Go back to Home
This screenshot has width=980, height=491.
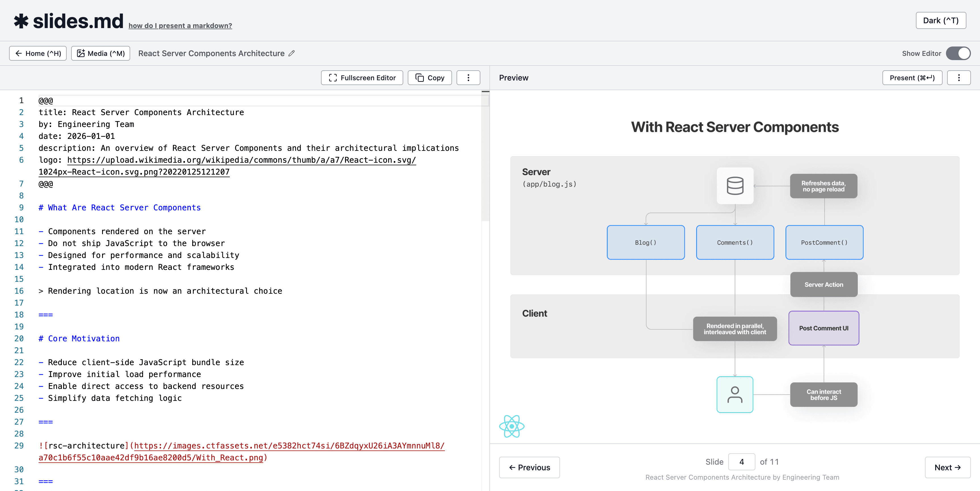tap(38, 53)
